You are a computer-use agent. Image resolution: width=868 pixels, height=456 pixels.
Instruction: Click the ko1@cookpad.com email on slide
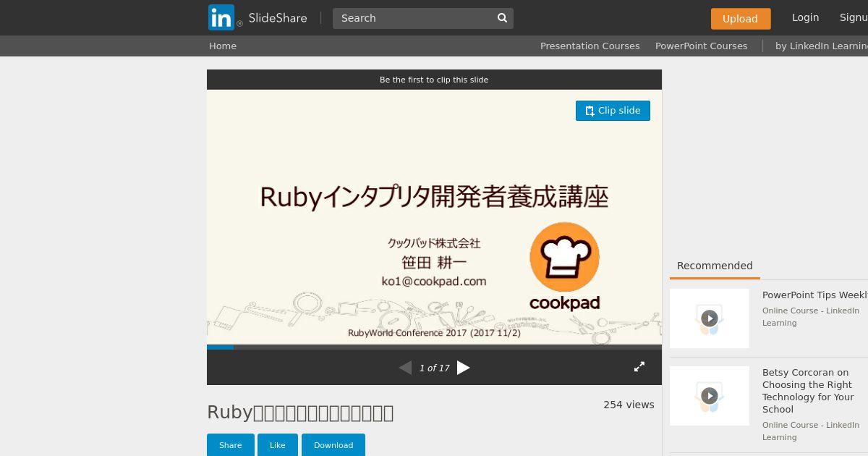tap(434, 281)
